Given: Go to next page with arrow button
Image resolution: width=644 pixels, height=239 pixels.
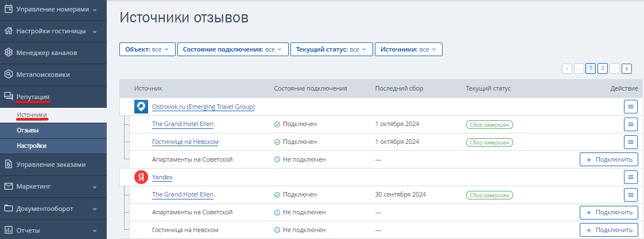Looking at the screenshot, I should 626,69.
